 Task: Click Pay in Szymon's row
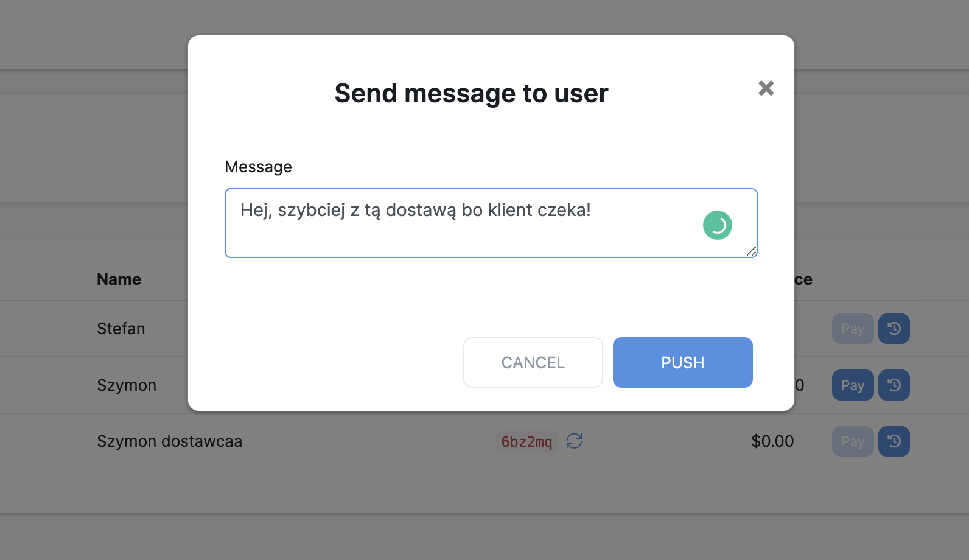(852, 385)
